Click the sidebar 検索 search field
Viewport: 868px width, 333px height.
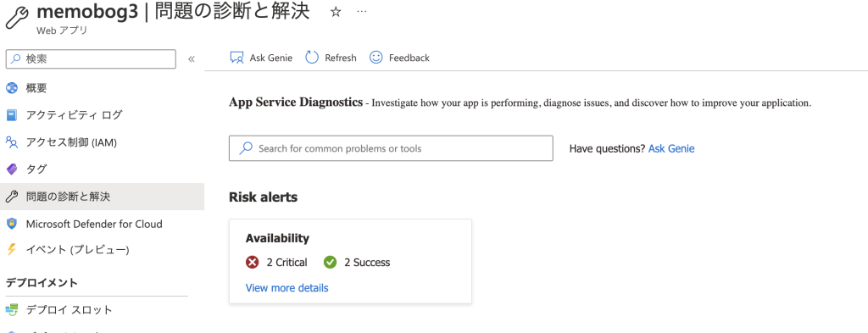(x=91, y=59)
